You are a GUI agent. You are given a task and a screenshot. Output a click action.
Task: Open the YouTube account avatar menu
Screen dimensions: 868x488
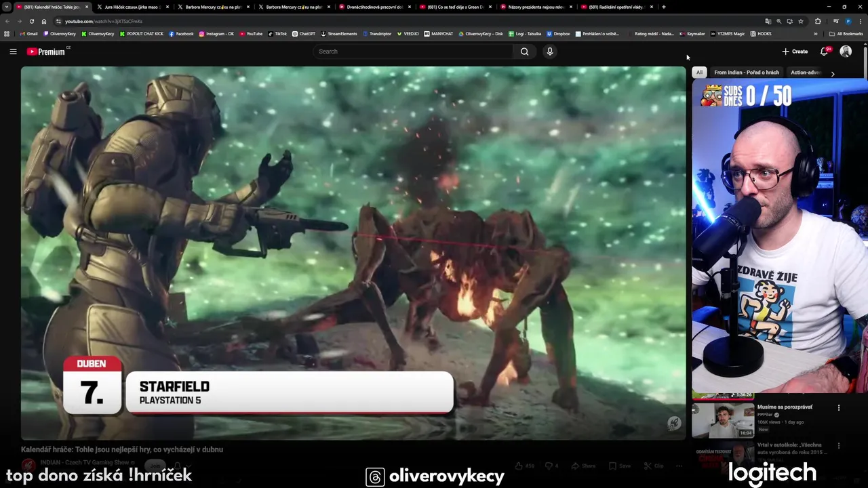coord(846,52)
